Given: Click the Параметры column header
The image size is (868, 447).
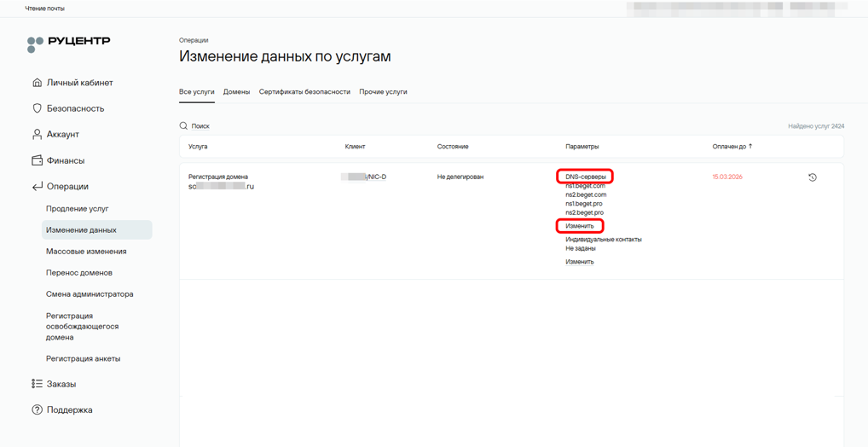Looking at the screenshot, I should 582,147.
